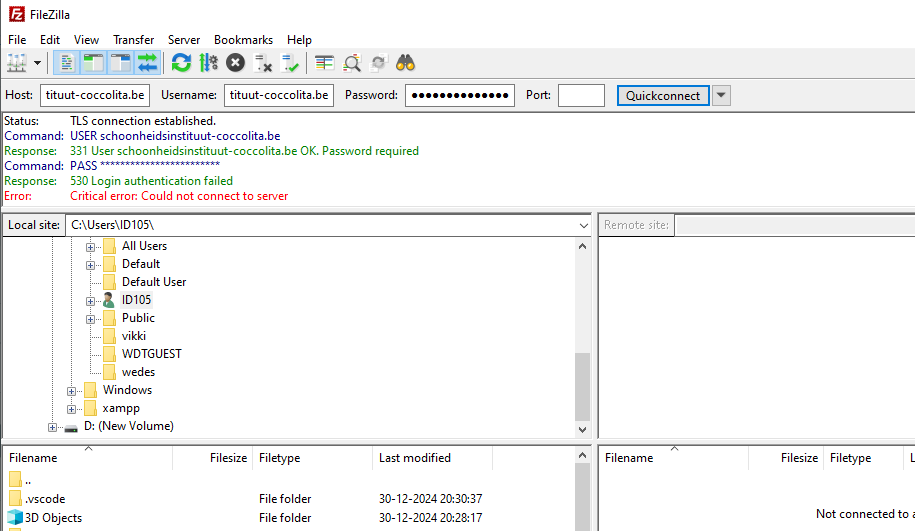The width and height of the screenshot is (915, 531).
Task: Expand the xampp folder
Action: [x=71, y=409]
